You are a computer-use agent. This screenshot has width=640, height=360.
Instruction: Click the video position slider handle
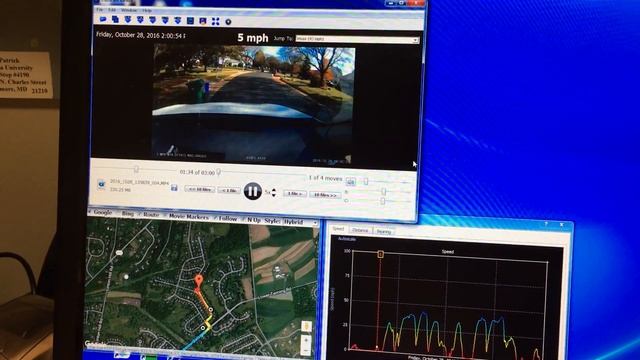(x=136, y=169)
